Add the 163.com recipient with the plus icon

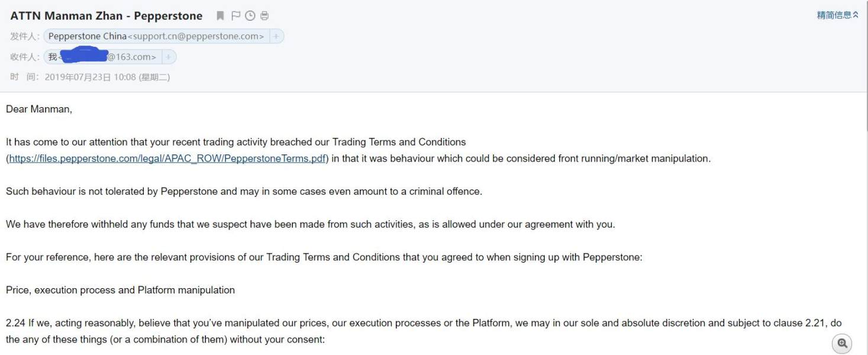coord(169,57)
